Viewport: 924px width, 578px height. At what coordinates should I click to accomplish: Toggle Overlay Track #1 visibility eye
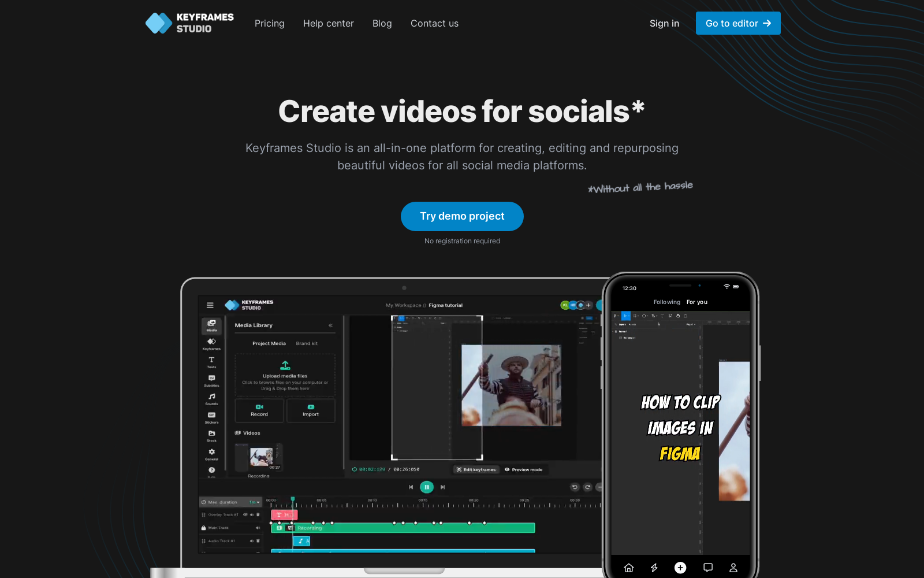pos(245,514)
